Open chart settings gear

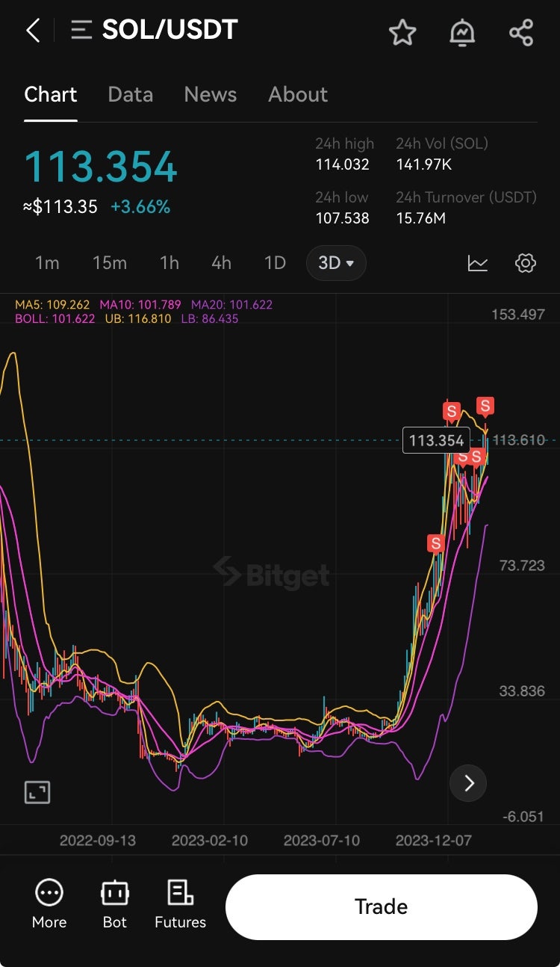[x=526, y=263]
